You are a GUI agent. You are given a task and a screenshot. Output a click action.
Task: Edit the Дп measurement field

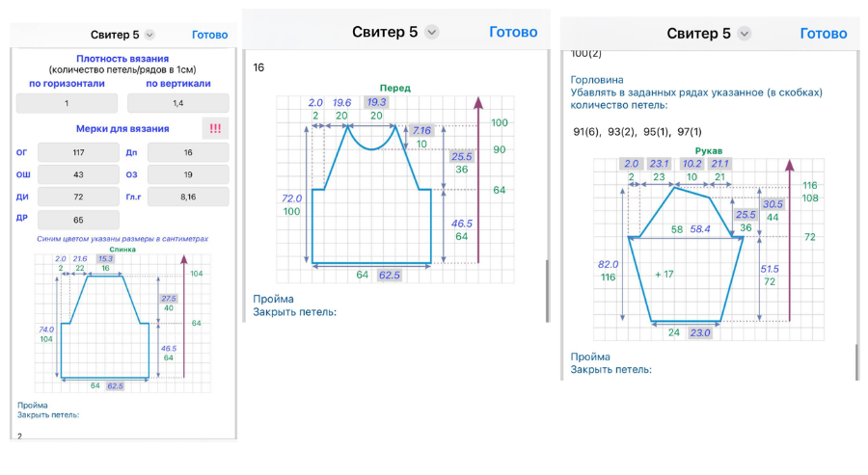(188, 152)
